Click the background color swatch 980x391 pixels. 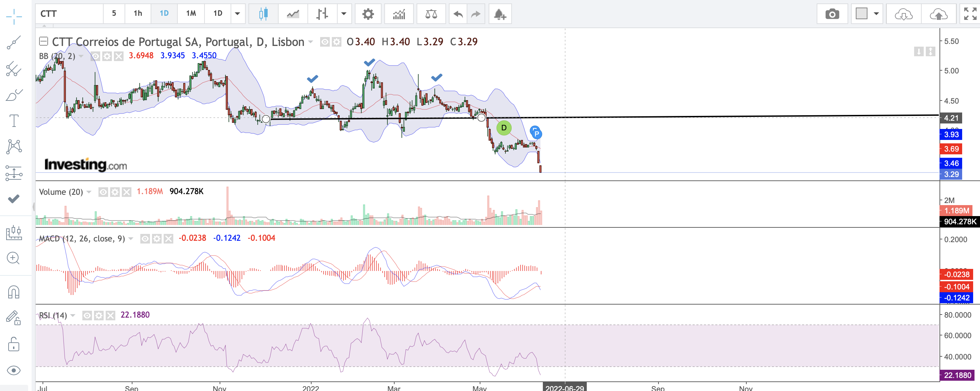tap(861, 14)
